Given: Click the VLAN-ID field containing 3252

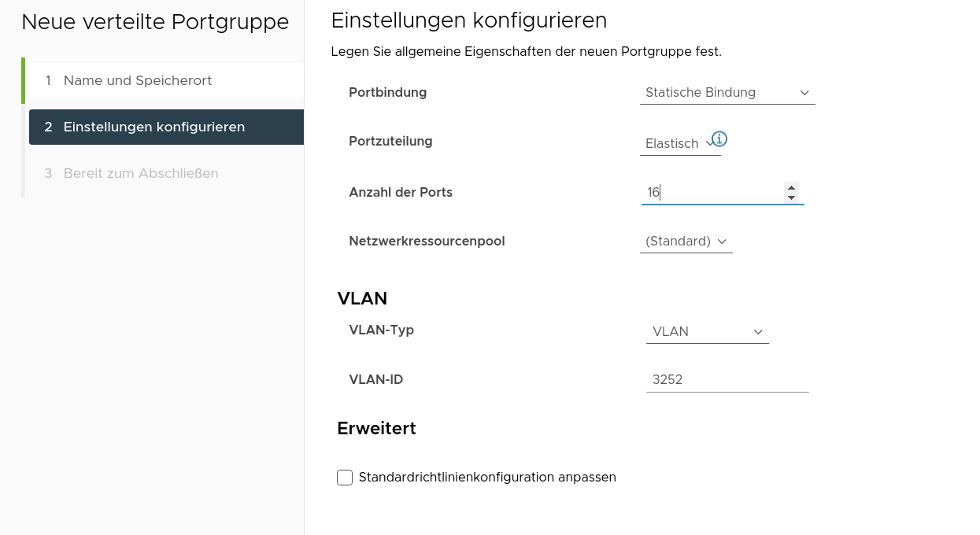Looking at the screenshot, I should [x=727, y=380].
